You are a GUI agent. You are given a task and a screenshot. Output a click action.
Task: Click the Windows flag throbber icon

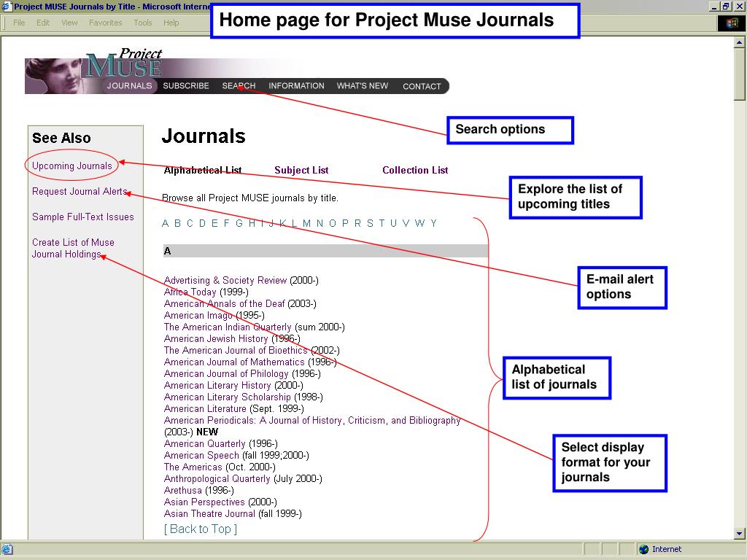(x=731, y=23)
